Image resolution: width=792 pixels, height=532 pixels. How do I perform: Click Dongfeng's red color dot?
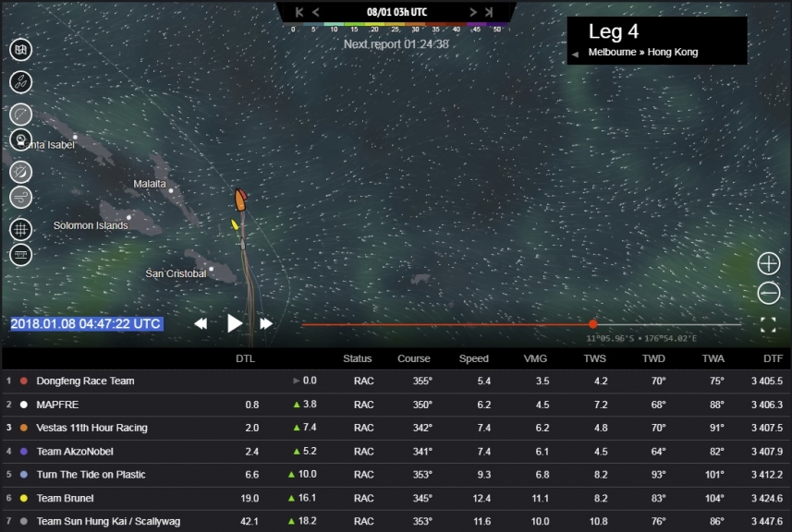pos(24,381)
